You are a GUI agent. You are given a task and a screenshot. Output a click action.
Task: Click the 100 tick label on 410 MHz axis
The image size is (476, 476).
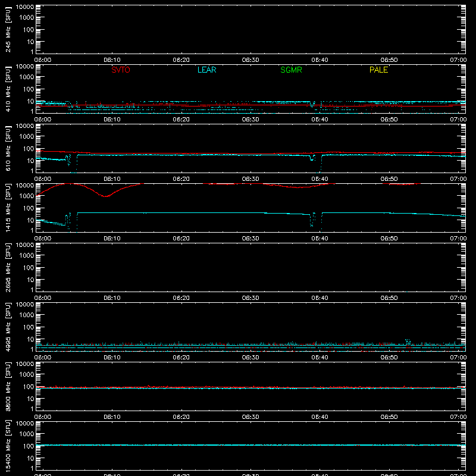[x=29, y=89]
